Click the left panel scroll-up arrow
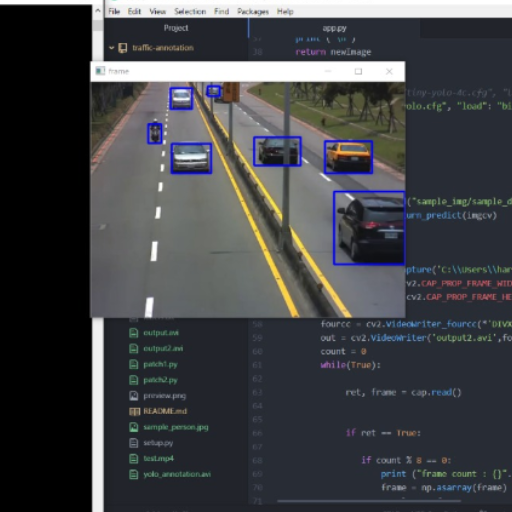Viewport: 512px width, 512px height. (x=98, y=11)
